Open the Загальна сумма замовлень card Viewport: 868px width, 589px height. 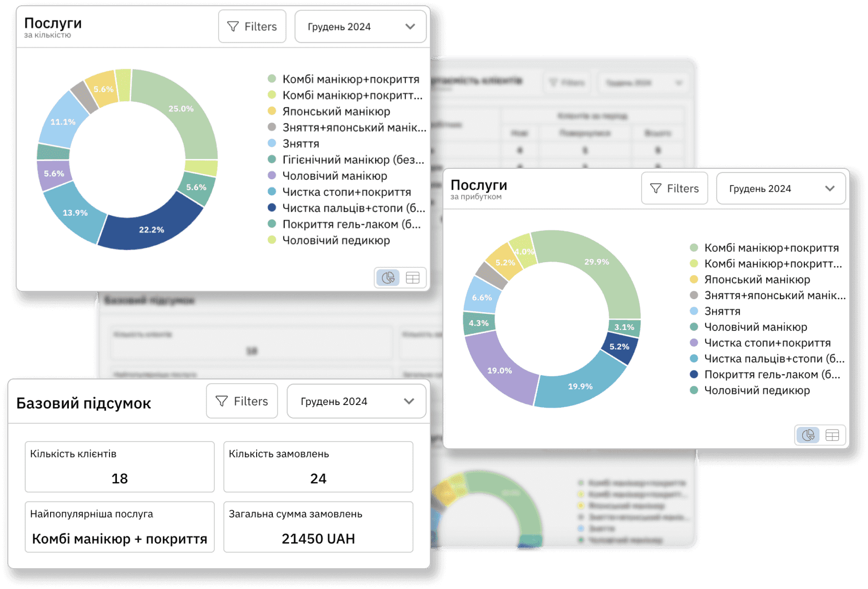pyautogui.click(x=318, y=527)
